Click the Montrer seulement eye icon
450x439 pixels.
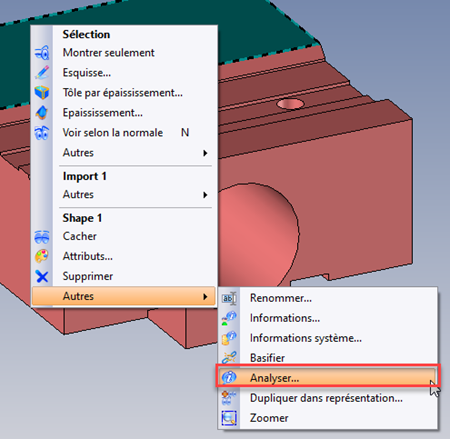(x=42, y=53)
